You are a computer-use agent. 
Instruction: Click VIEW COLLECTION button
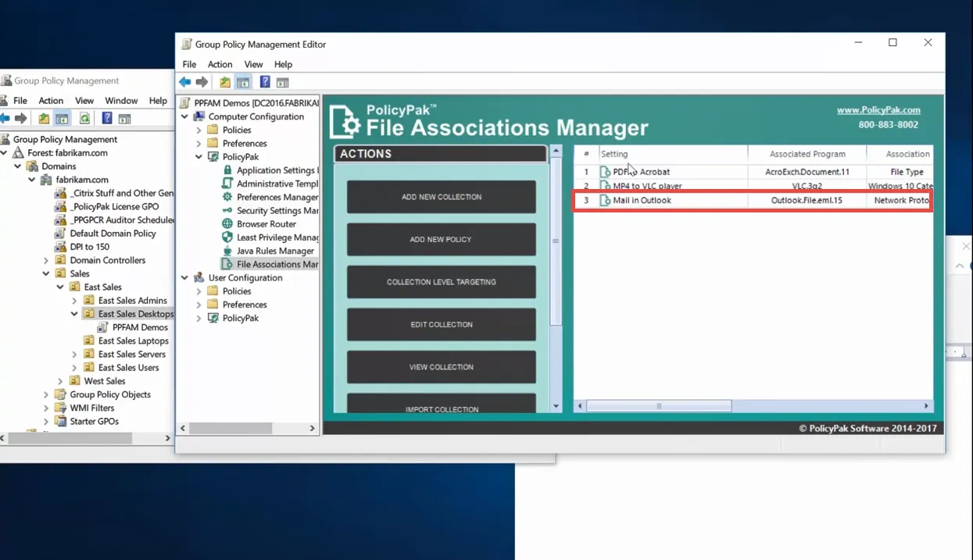point(442,367)
